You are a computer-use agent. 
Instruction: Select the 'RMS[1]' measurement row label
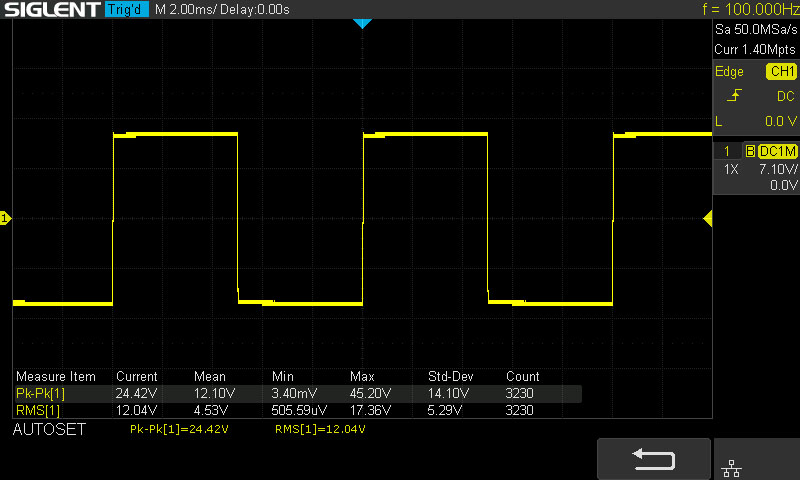coord(38,411)
